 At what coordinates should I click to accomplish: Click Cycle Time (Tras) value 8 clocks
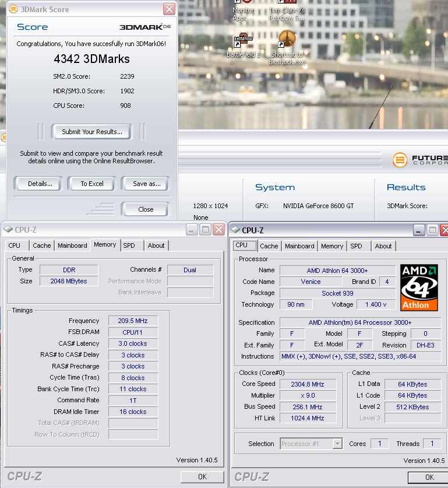(133, 378)
